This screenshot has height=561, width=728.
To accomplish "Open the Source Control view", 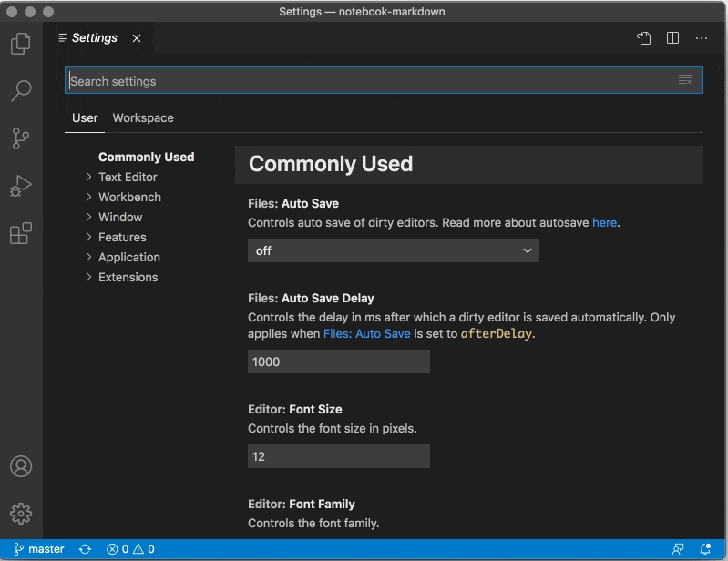I will 20,138.
